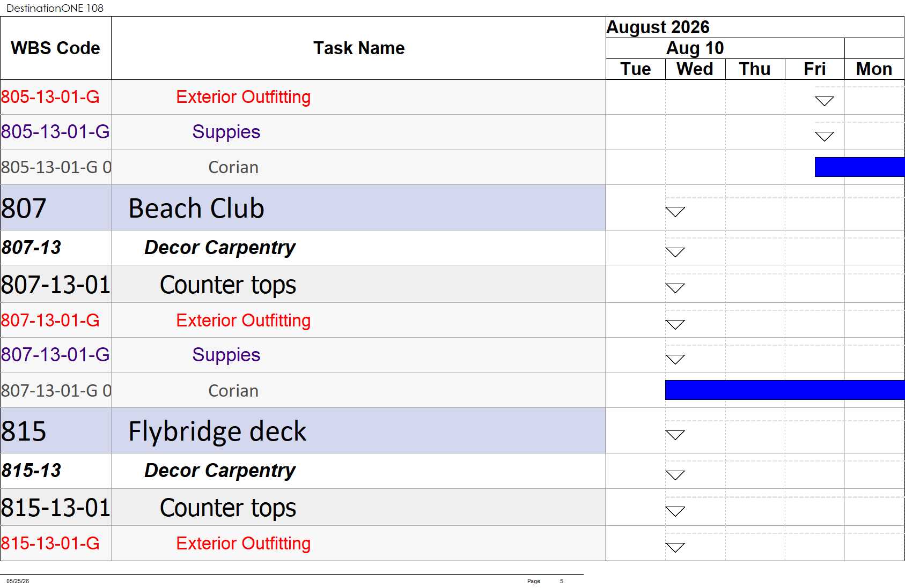Select the blue Corian bar in row 805-13-01-G 0
905x588 pixels.
pyautogui.click(x=859, y=167)
